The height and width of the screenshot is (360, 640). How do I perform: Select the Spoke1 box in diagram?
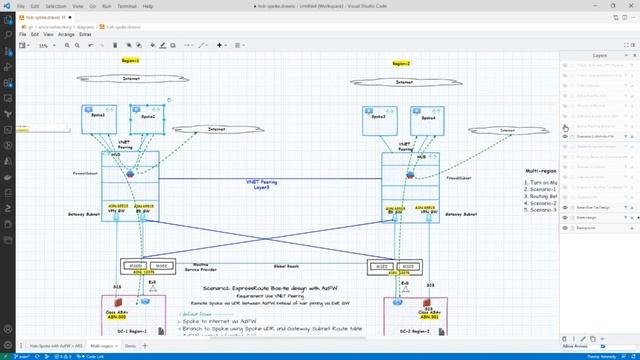[99, 119]
